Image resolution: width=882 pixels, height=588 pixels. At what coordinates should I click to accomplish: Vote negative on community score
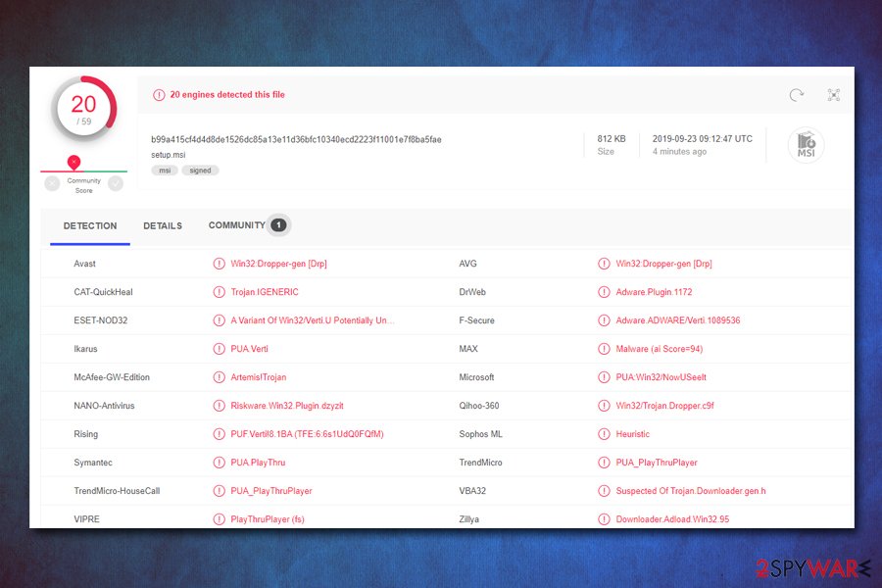[52, 183]
